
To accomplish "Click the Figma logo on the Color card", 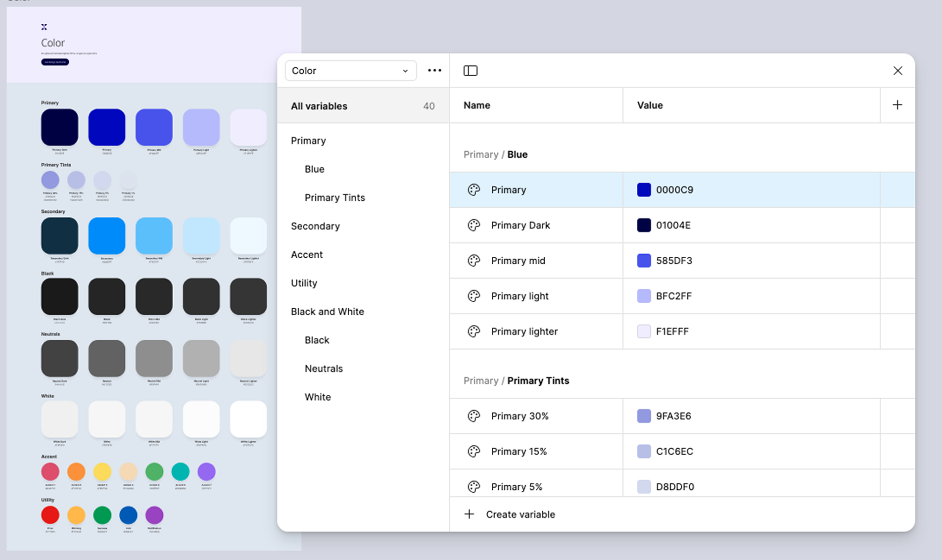I will pos(44,26).
